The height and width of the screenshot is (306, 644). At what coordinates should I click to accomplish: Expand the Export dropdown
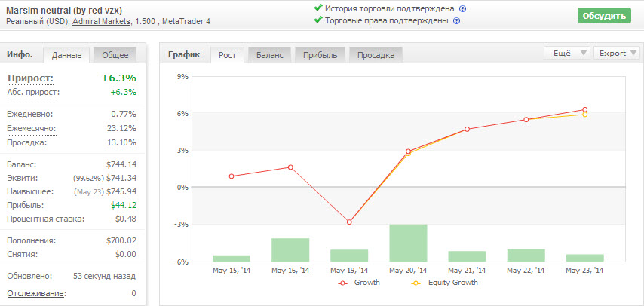(616, 54)
